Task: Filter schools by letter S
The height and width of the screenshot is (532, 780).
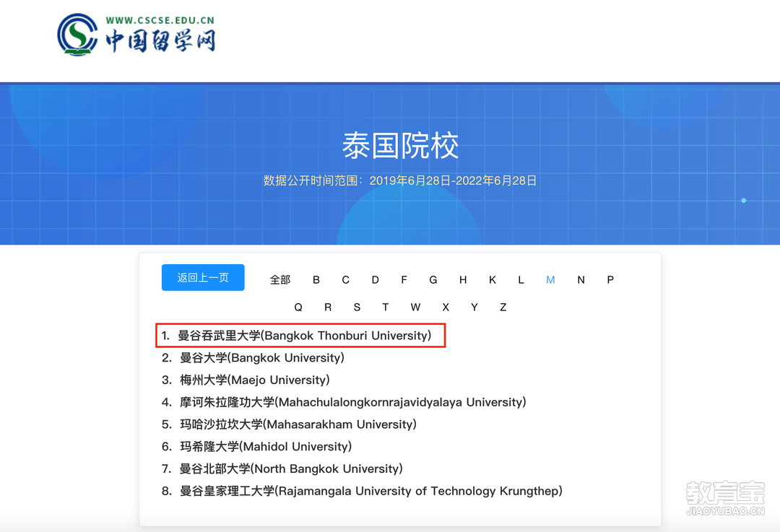Action: point(357,308)
